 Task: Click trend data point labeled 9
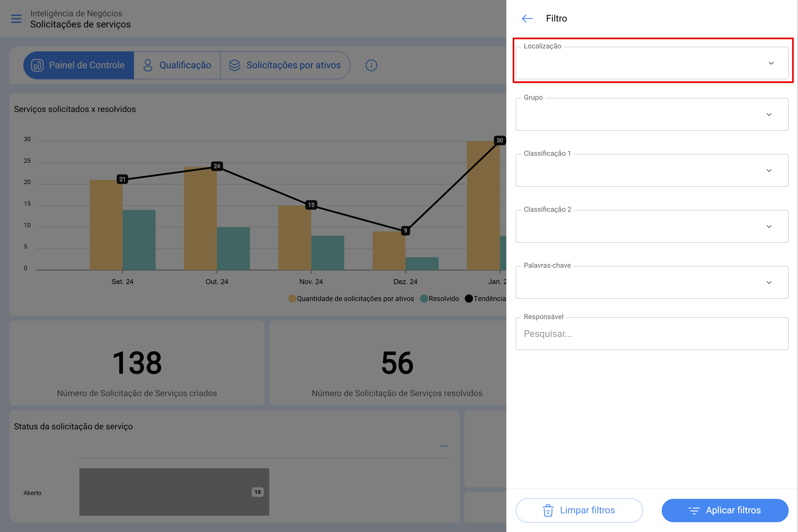click(x=405, y=231)
